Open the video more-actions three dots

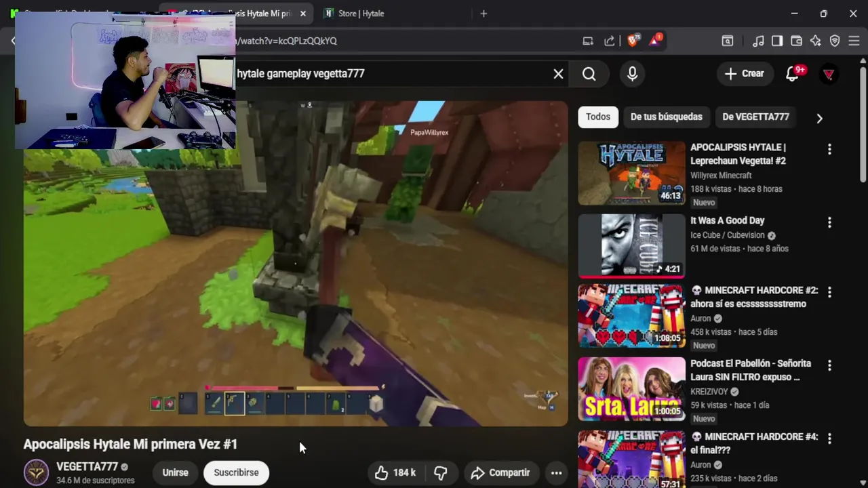pyautogui.click(x=556, y=472)
